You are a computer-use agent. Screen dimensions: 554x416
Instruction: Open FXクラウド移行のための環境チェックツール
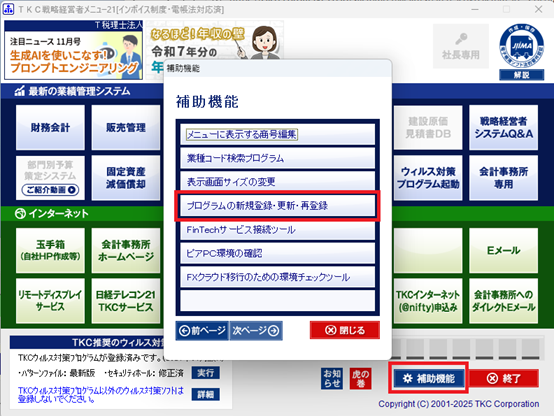click(277, 277)
